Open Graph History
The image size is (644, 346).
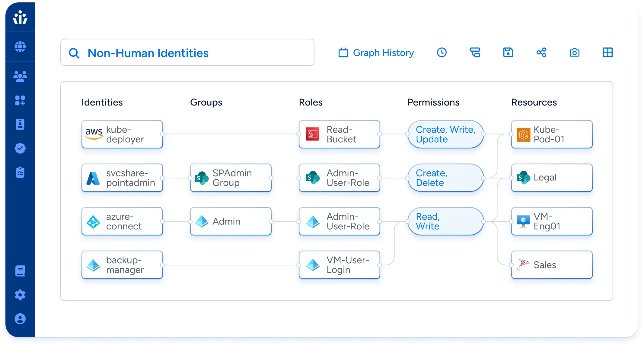click(x=376, y=53)
